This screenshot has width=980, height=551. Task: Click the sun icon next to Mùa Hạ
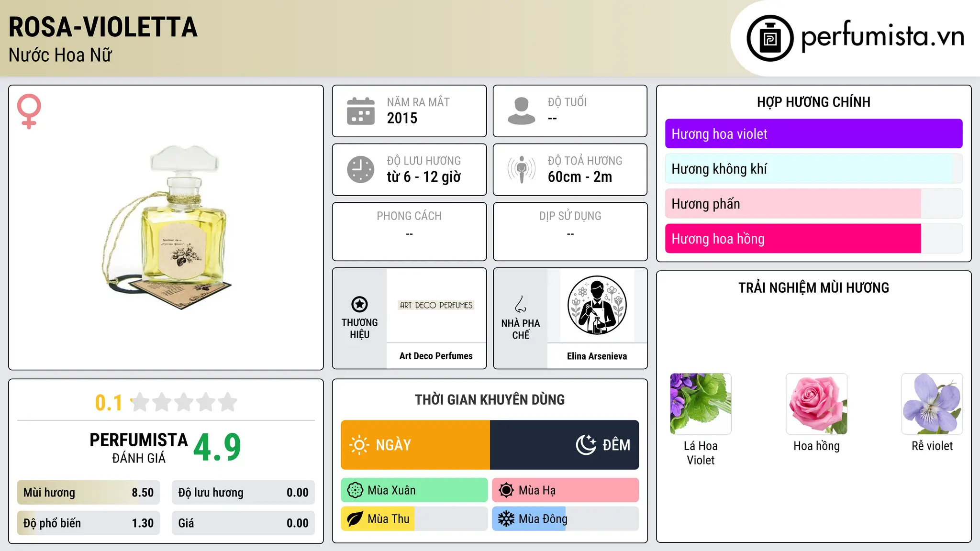point(506,490)
